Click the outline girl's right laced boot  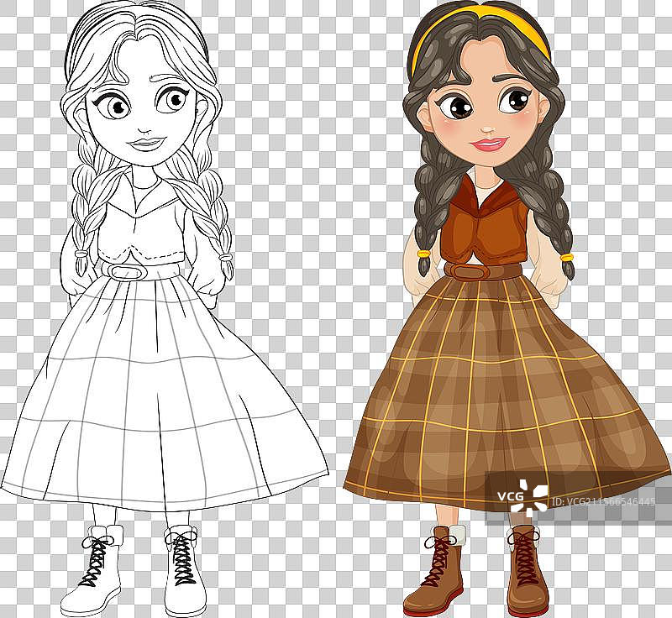[x=184, y=571]
